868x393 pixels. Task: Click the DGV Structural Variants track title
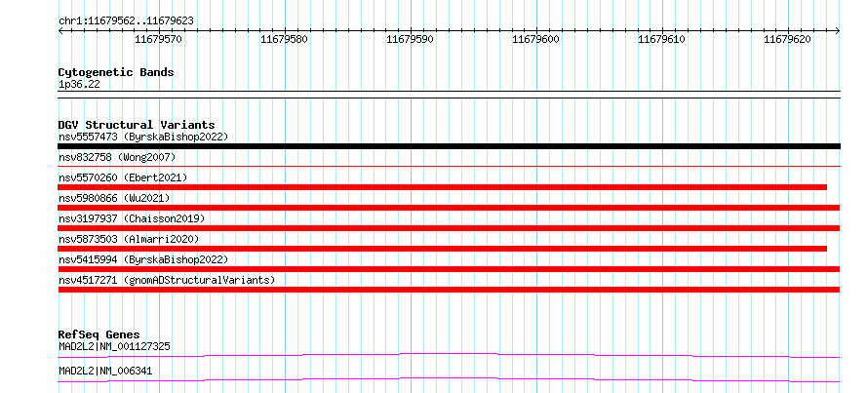coord(137,125)
